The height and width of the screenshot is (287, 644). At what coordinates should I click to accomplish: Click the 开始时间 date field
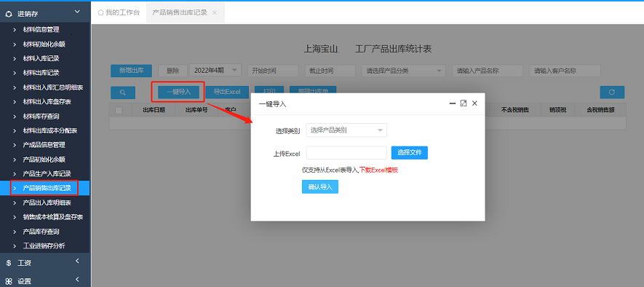pos(273,71)
